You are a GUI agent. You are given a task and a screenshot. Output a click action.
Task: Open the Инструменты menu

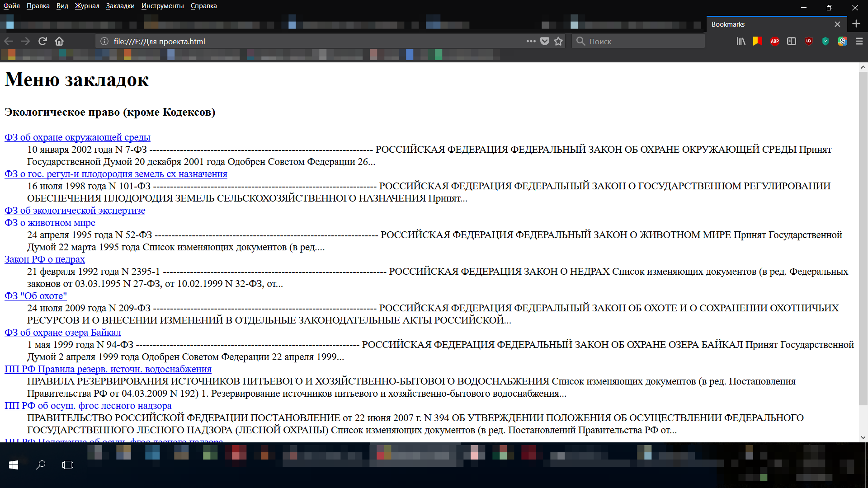(162, 6)
